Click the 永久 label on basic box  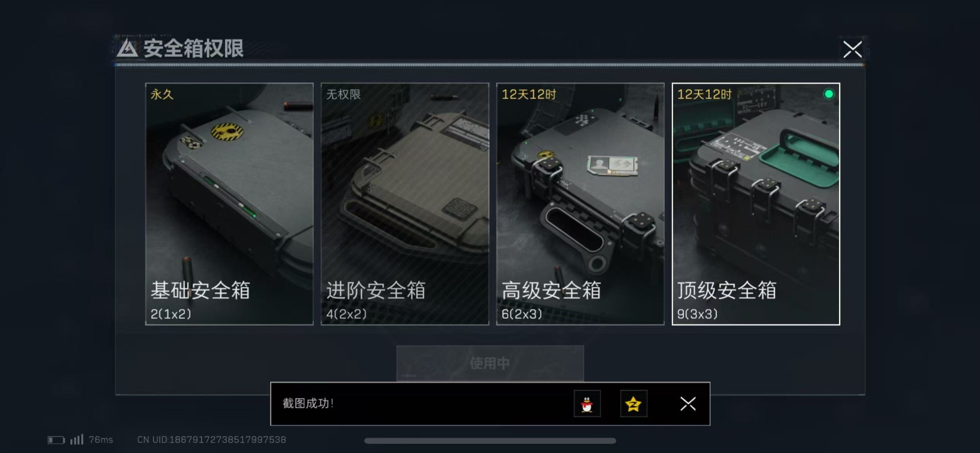[x=162, y=94]
